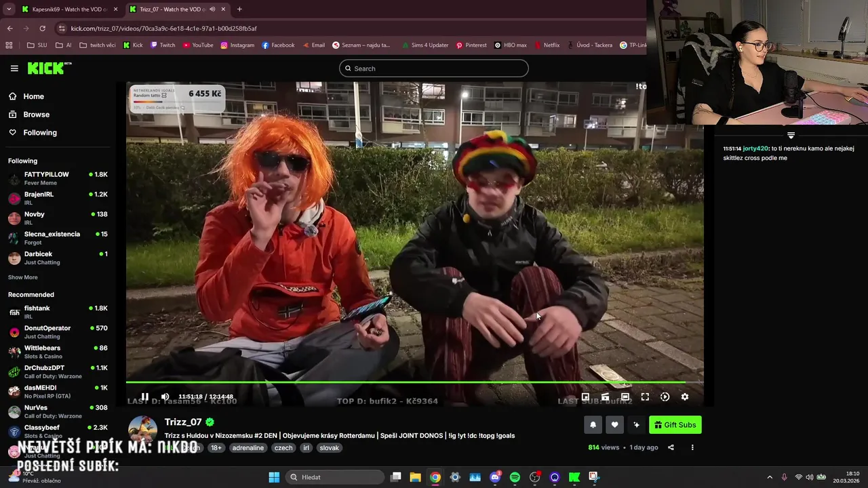
Task: Share the video with share icon
Action: tap(671, 447)
